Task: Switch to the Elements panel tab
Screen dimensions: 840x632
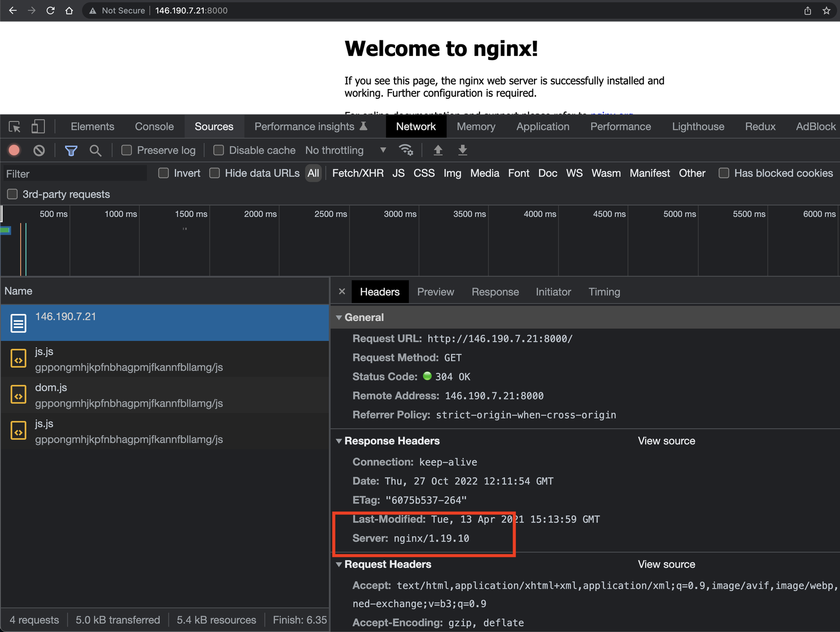Action: pos(93,126)
